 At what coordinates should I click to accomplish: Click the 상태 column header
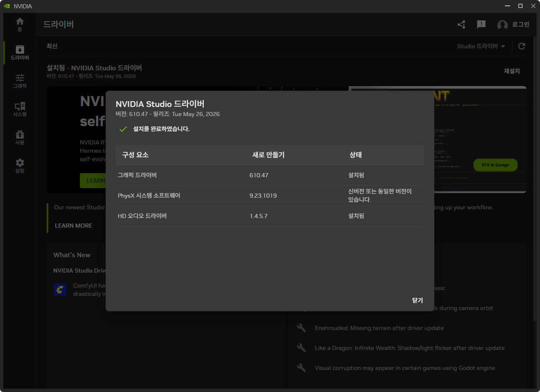[356, 155]
